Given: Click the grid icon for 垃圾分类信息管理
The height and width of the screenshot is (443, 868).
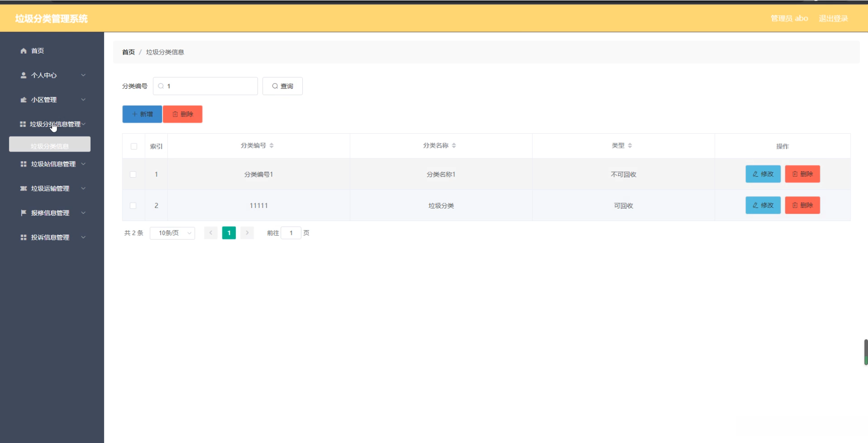Looking at the screenshot, I should (23, 124).
